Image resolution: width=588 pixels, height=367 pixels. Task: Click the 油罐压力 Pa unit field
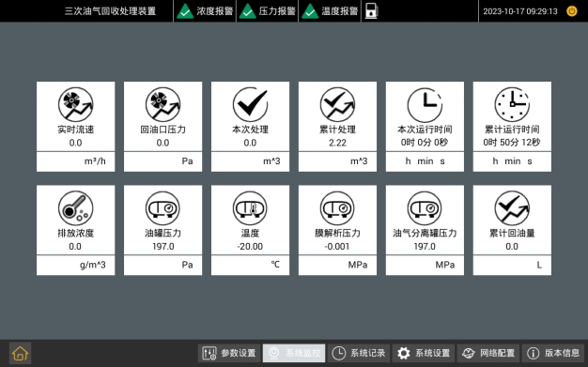click(x=163, y=265)
